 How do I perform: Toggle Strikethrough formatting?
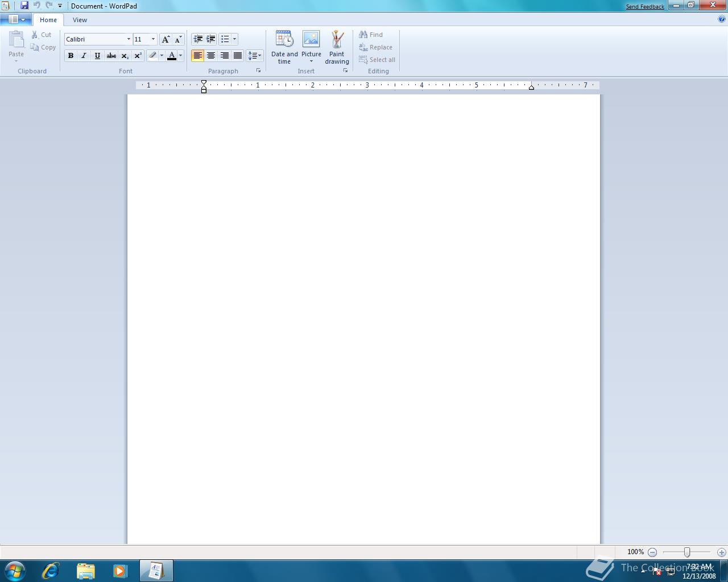(111, 56)
